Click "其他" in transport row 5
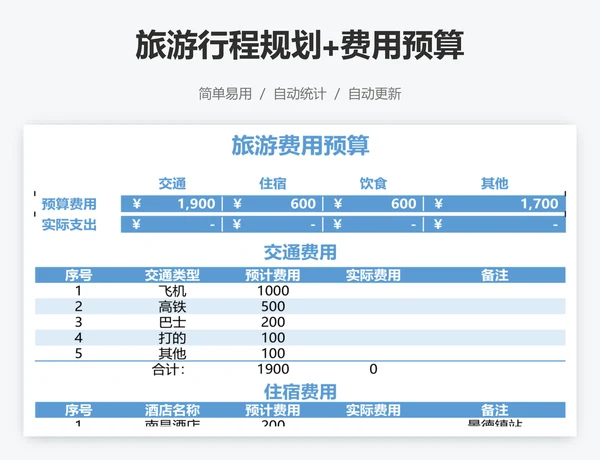600x460 pixels. tap(172, 354)
